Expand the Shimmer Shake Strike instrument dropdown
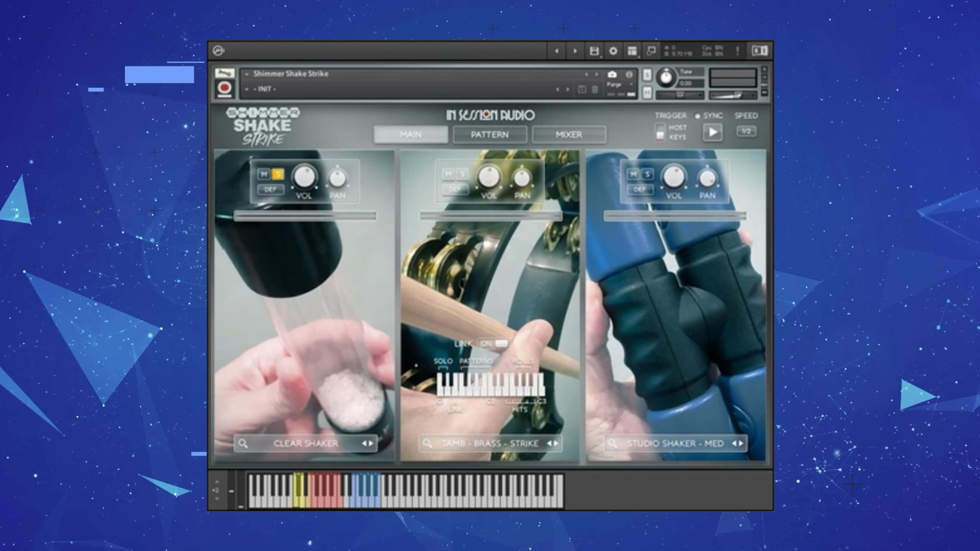 coord(247,74)
